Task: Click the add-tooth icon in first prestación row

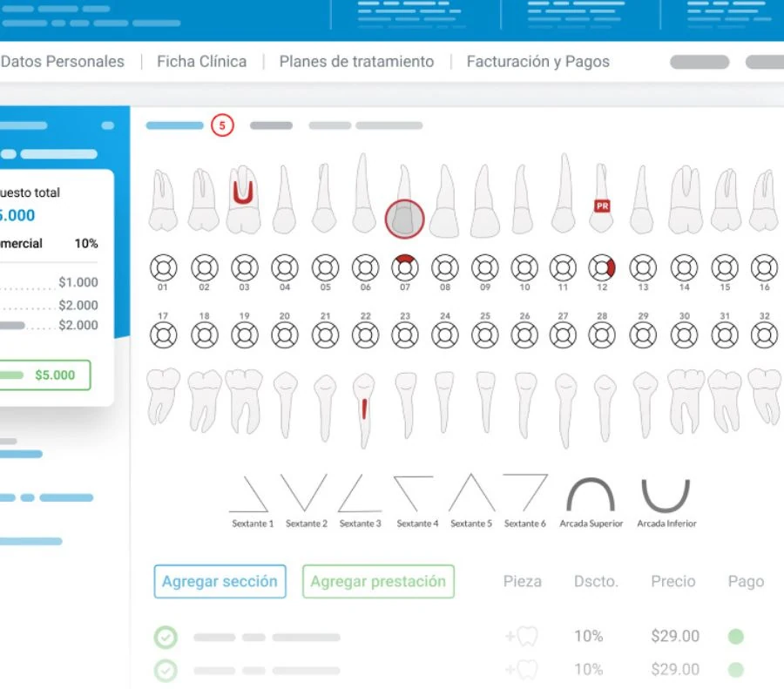Action: coord(522,636)
